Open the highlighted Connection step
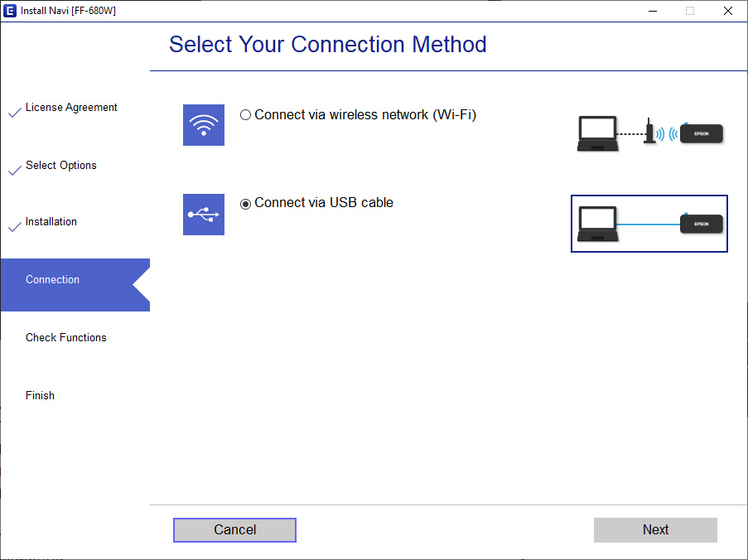Viewport: 748px width, 560px height. (75, 285)
